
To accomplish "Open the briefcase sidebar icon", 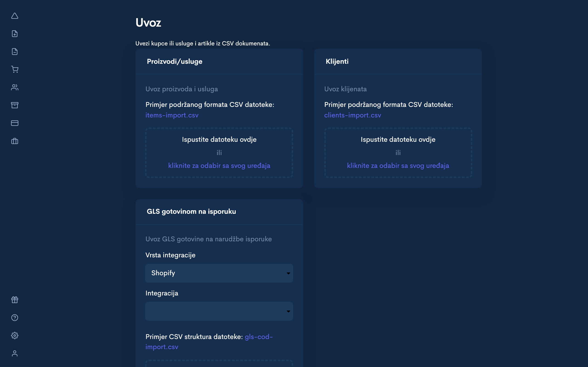I will pyautogui.click(x=14, y=141).
